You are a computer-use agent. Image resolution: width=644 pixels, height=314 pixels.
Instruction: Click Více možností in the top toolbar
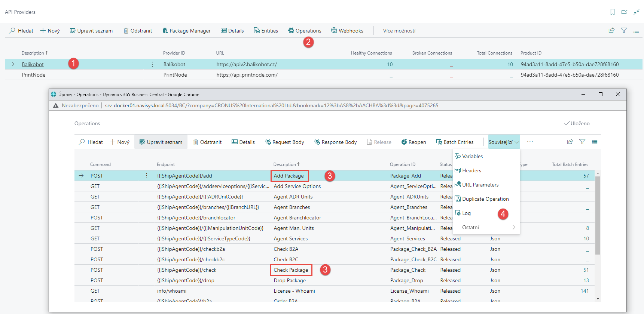[x=399, y=31]
